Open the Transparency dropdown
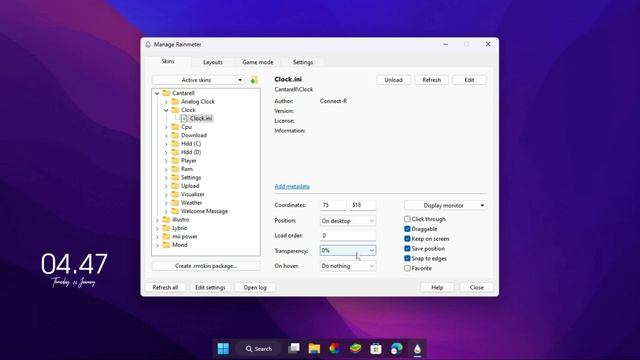640x360 pixels. coord(348,251)
